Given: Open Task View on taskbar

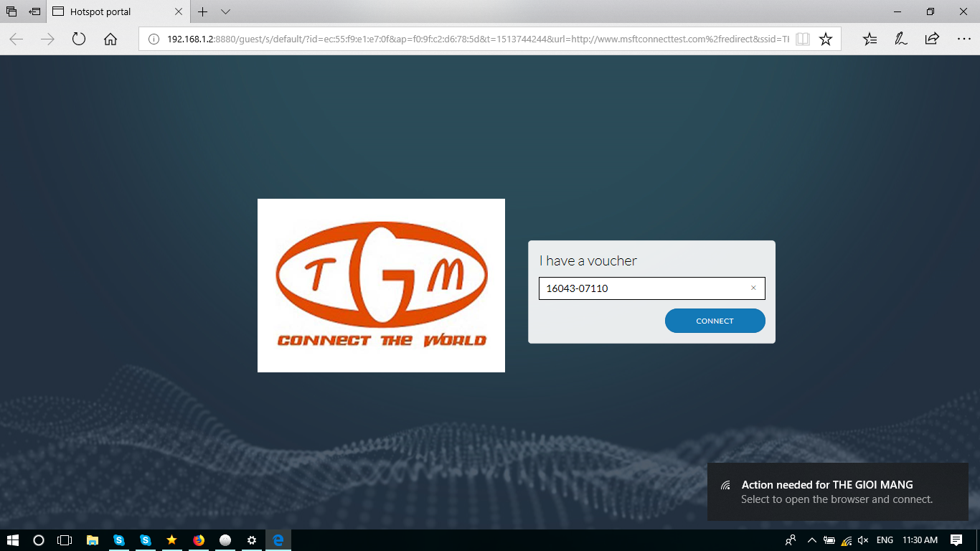Looking at the screenshot, I should pyautogui.click(x=65, y=540).
